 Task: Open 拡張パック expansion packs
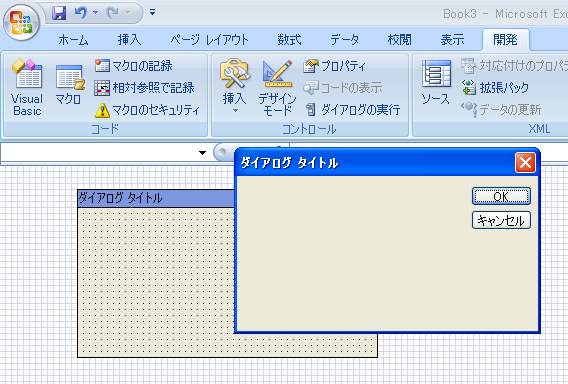[x=495, y=88]
